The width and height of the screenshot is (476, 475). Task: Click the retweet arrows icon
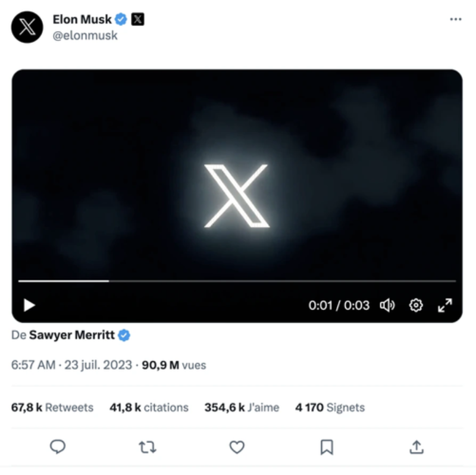pos(147,446)
